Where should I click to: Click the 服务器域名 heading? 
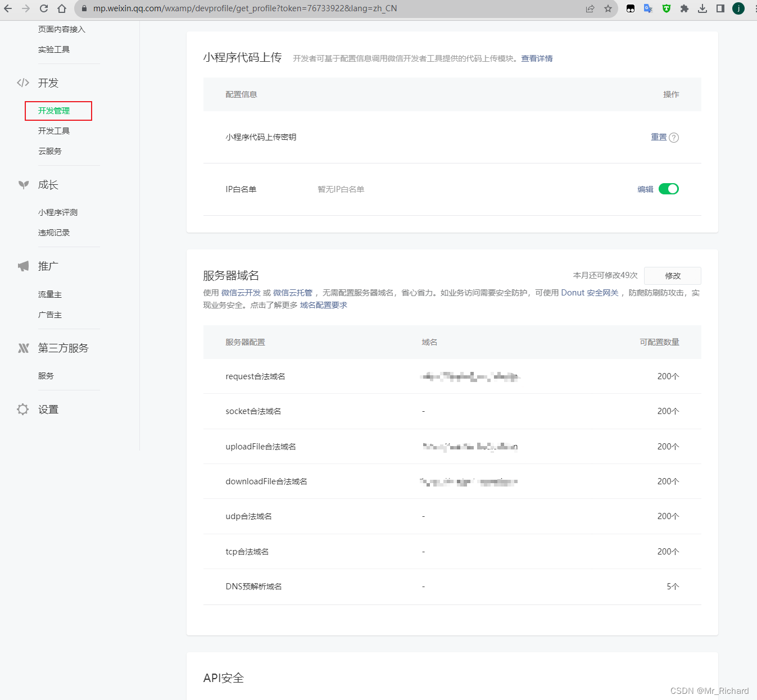[231, 275]
